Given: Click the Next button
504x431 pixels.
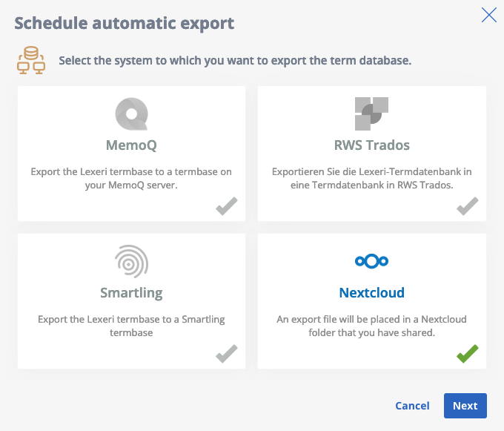Looking at the screenshot, I should 465,406.
